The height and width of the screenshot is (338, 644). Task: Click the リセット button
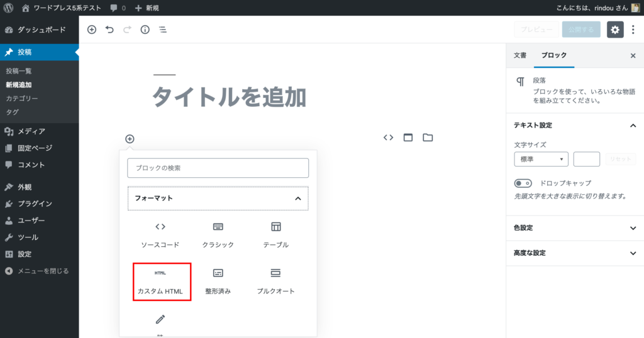click(x=620, y=159)
